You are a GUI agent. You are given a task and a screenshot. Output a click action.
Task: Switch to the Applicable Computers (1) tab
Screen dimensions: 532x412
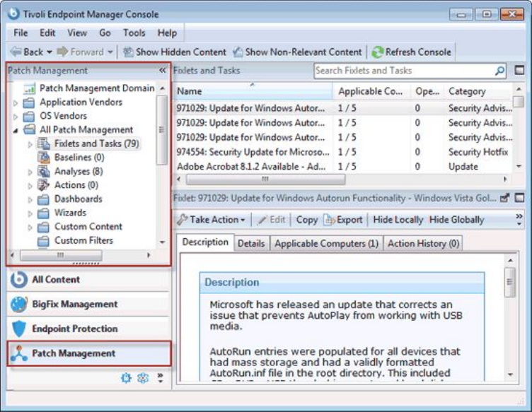(326, 243)
